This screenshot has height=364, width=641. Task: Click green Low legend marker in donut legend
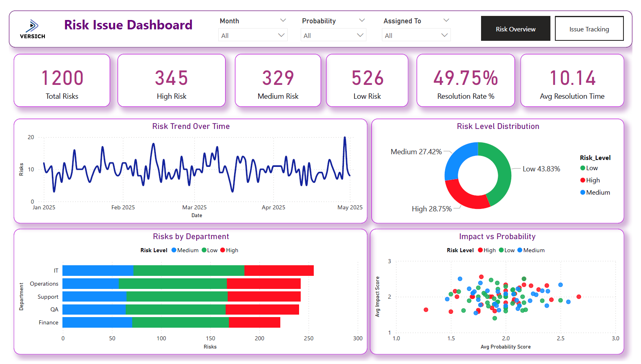(x=583, y=168)
